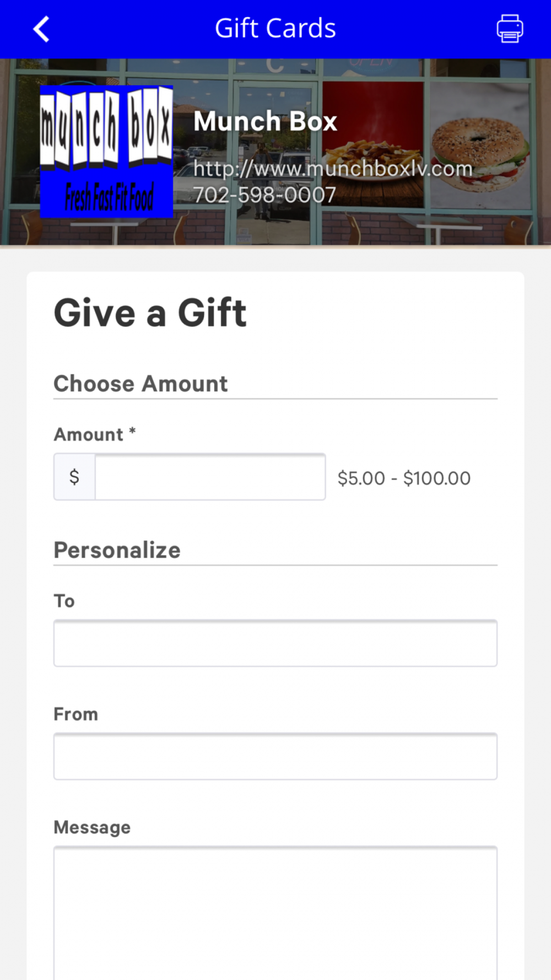Click the From field label
This screenshot has width=551, height=980.
[75, 714]
